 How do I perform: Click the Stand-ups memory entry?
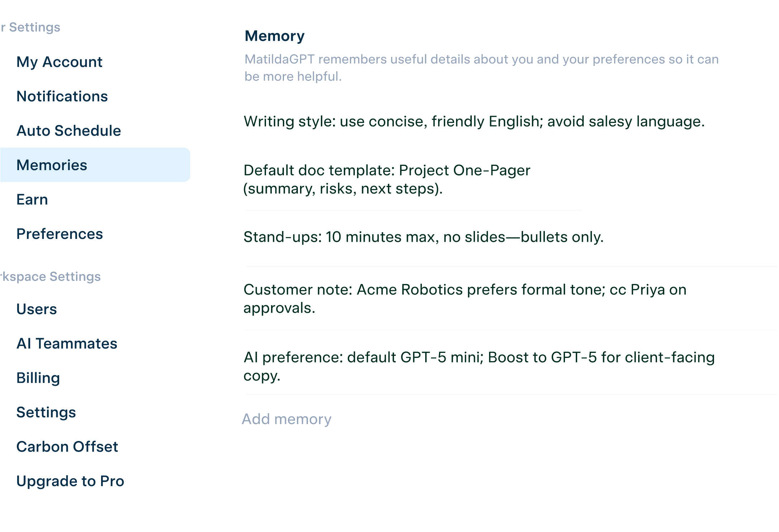pos(423,237)
